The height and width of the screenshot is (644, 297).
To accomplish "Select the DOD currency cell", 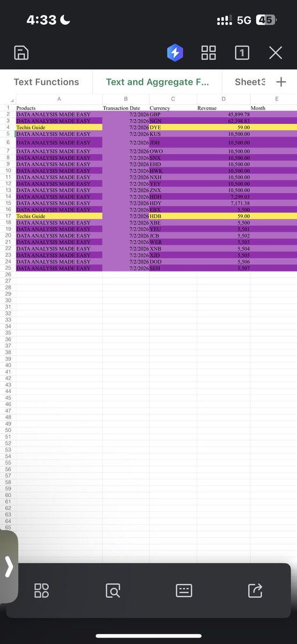I will click(x=173, y=261).
